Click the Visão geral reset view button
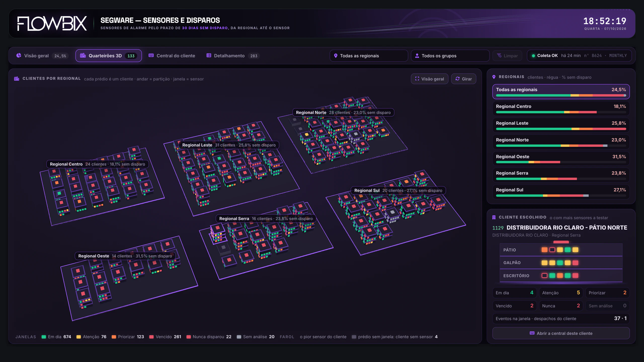This screenshot has width=644, height=362. pos(429,79)
